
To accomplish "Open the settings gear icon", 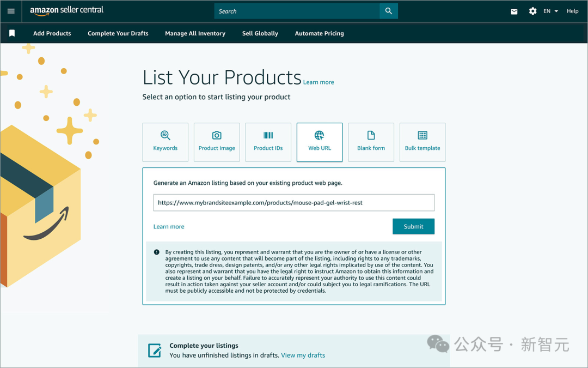I will point(532,11).
